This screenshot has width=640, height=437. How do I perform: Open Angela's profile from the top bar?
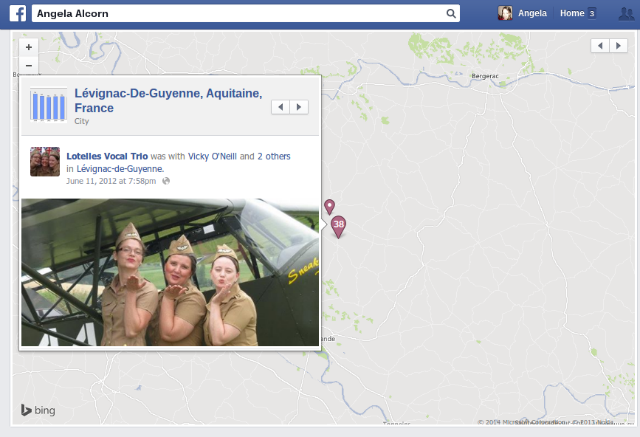pyautogui.click(x=532, y=14)
